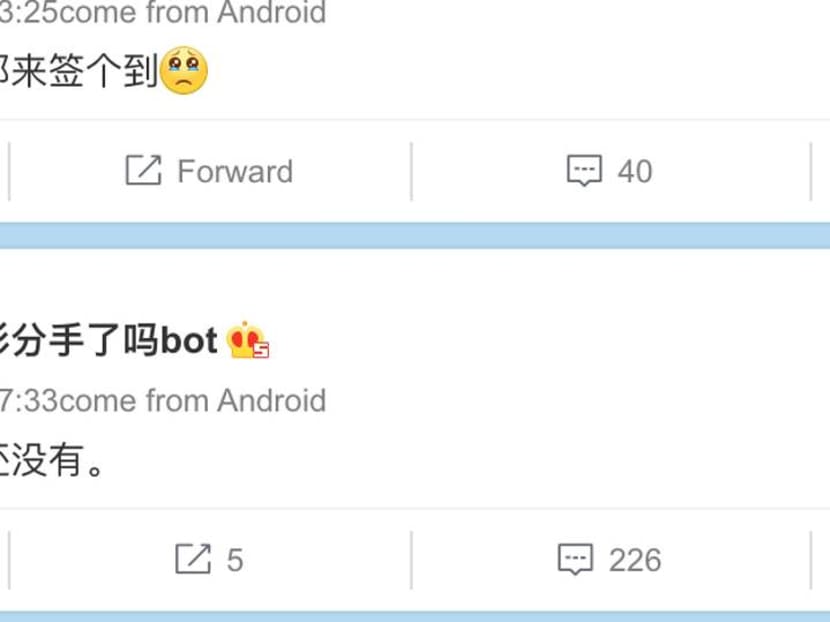Image resolution: width=830 pixels, height=622 pixels.
Task: Tap the comment count 40
Action: [635, 172]
